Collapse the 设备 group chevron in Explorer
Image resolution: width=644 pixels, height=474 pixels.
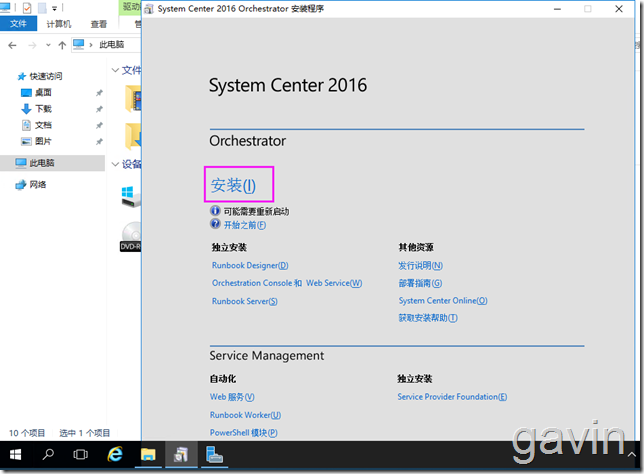(115, 164)
